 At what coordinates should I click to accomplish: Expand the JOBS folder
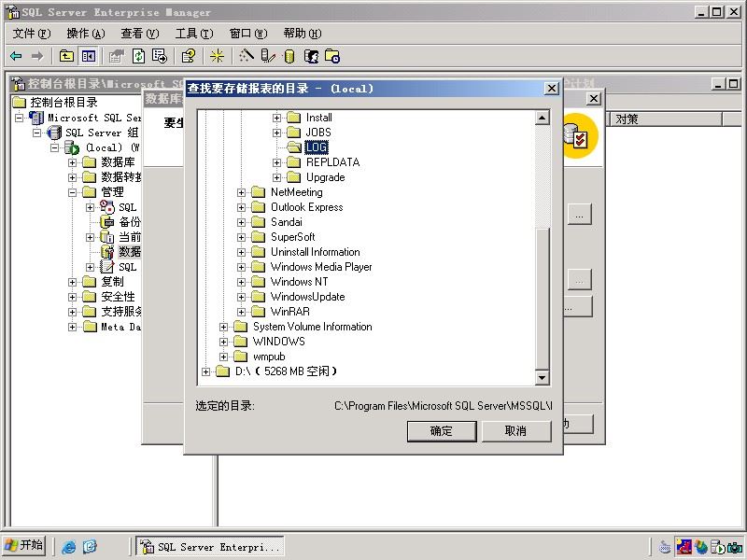[276, 133]
